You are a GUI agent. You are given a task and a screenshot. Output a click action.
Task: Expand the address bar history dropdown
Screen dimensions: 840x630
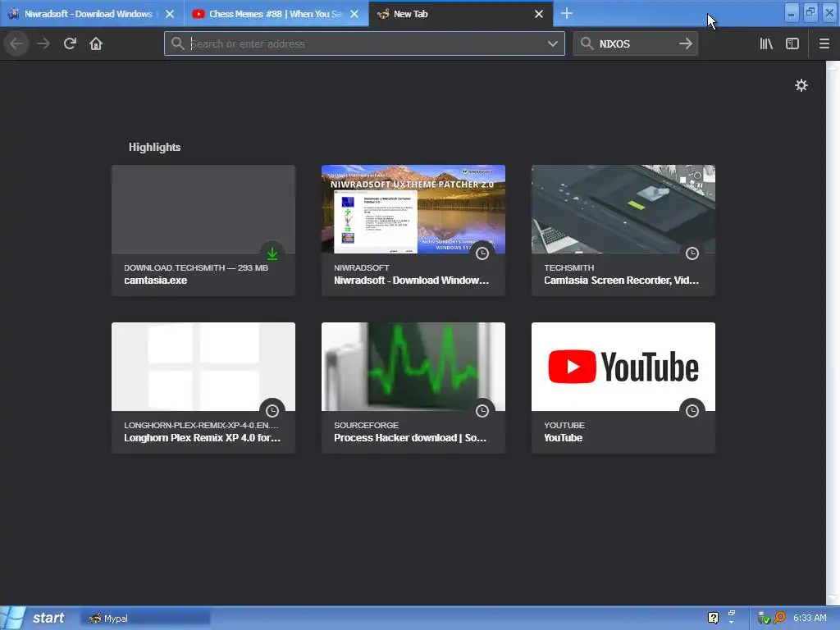(552, 44)
